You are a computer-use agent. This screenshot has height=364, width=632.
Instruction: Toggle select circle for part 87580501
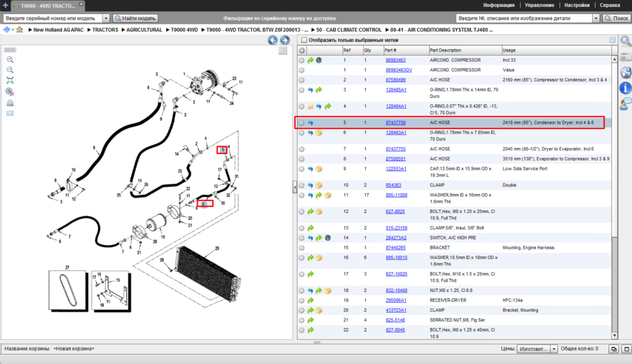[301, 159]
